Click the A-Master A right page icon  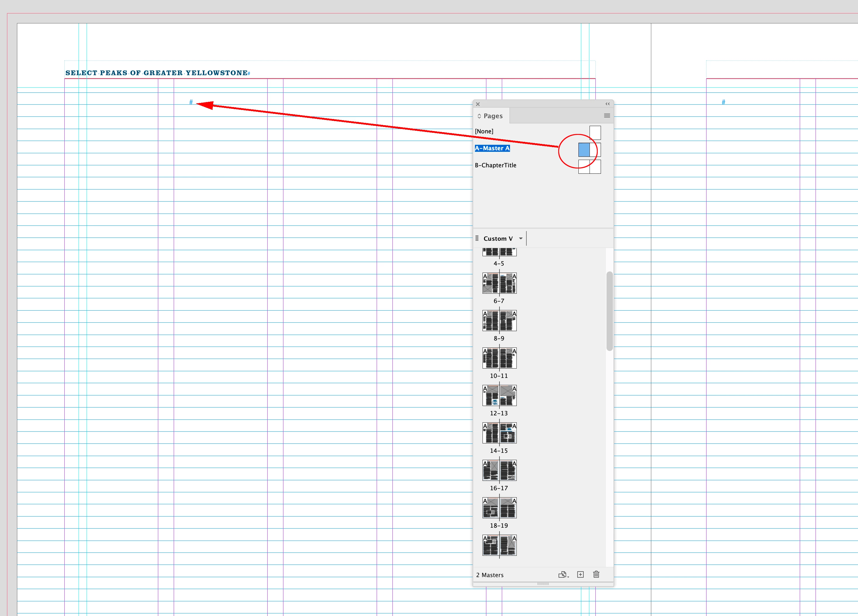click(595, 150)
